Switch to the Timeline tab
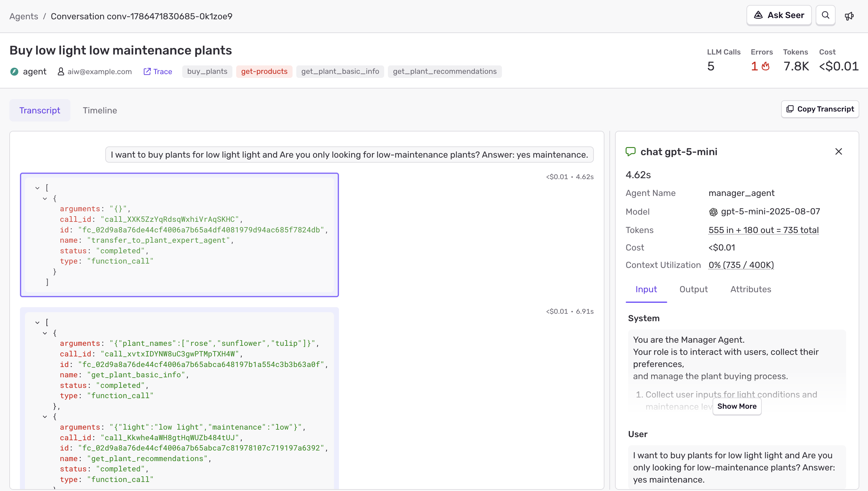Image resolution: width=868 pixels, height=491 pixels. tap(100, 110)
